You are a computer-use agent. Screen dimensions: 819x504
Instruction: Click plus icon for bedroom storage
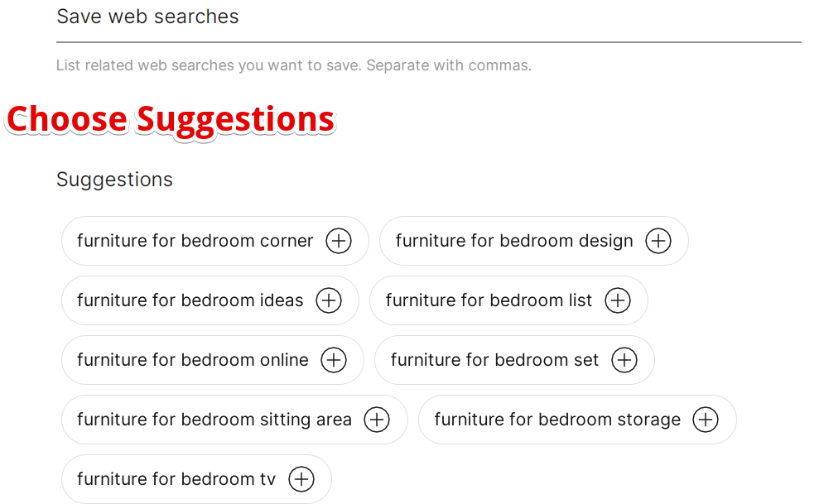click(706, 420)
